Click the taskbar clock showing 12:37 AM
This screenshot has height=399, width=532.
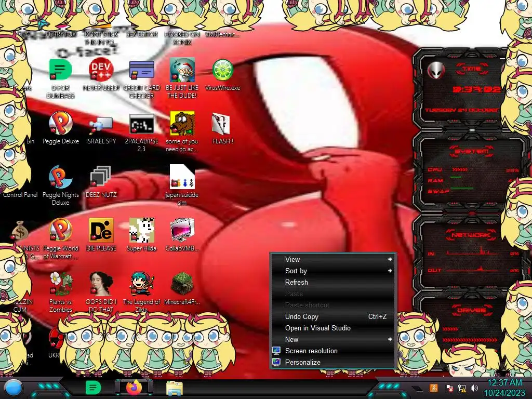pos(504,388)
